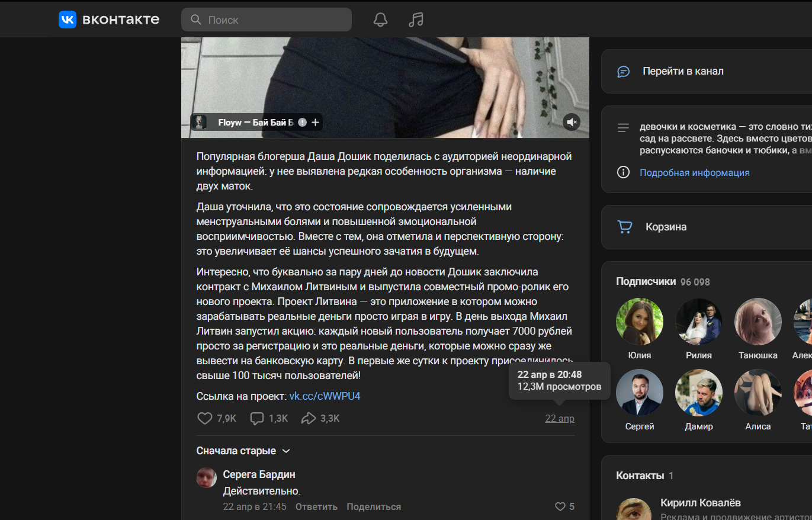
Task: Click the info circle icon beside Подробная информация
Action: coord(623,172)
